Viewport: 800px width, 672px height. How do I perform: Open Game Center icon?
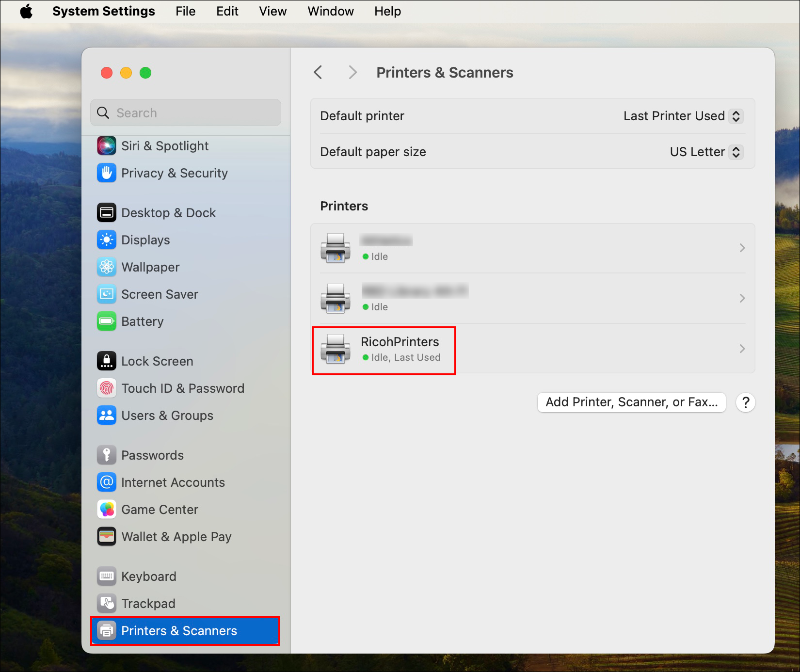pyautogui.click(x=107, y=509)
